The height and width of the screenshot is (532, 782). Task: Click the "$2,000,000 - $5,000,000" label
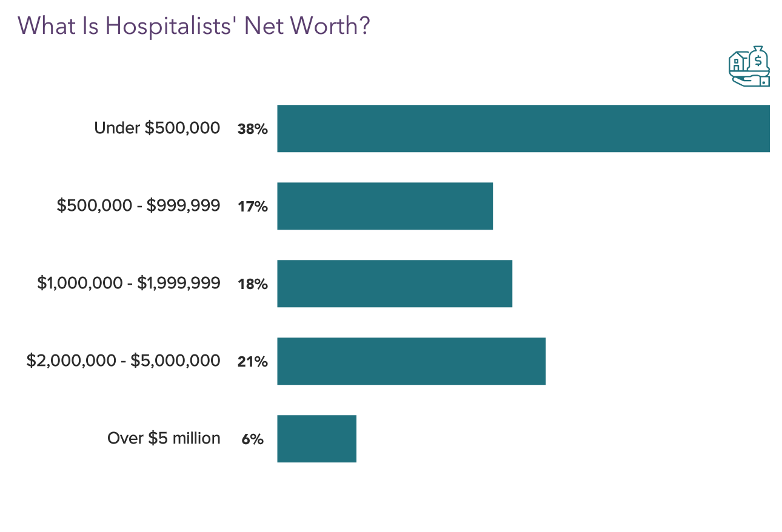click(x=123, y=361)
